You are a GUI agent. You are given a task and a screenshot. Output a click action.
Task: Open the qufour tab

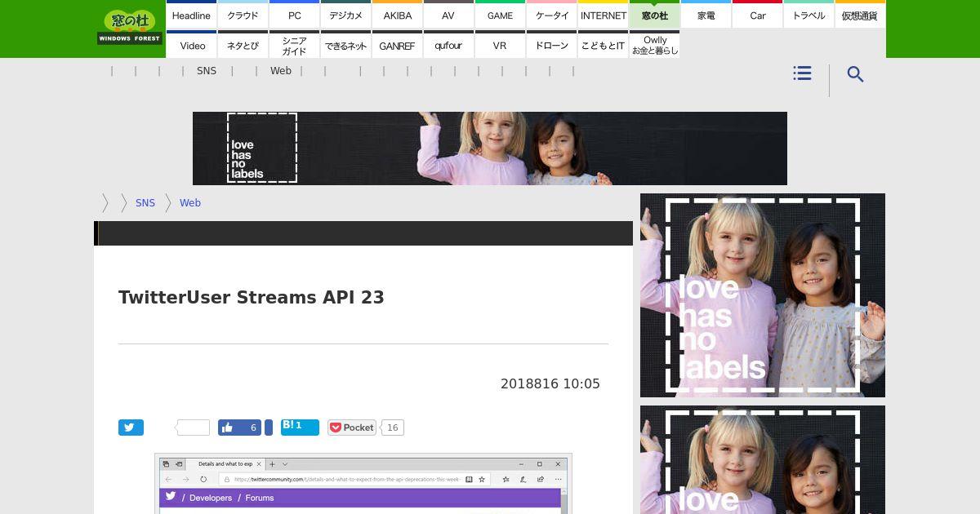448,45
